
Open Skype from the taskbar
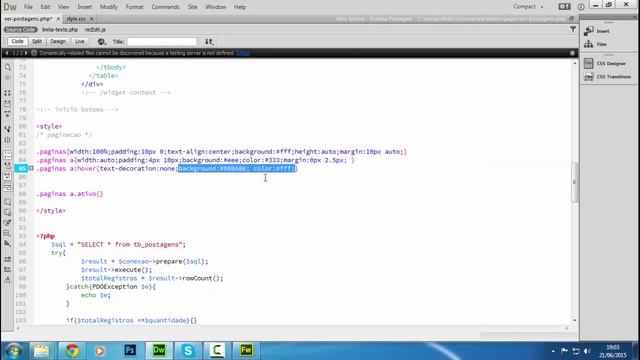188,351
